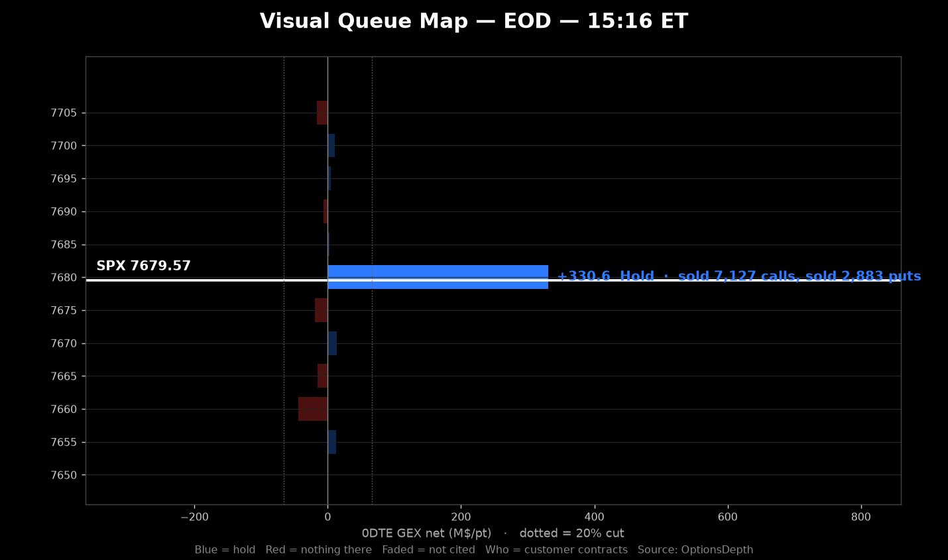Click the y-axis label 7685
948x560 pixels.
tap(64, 245)
